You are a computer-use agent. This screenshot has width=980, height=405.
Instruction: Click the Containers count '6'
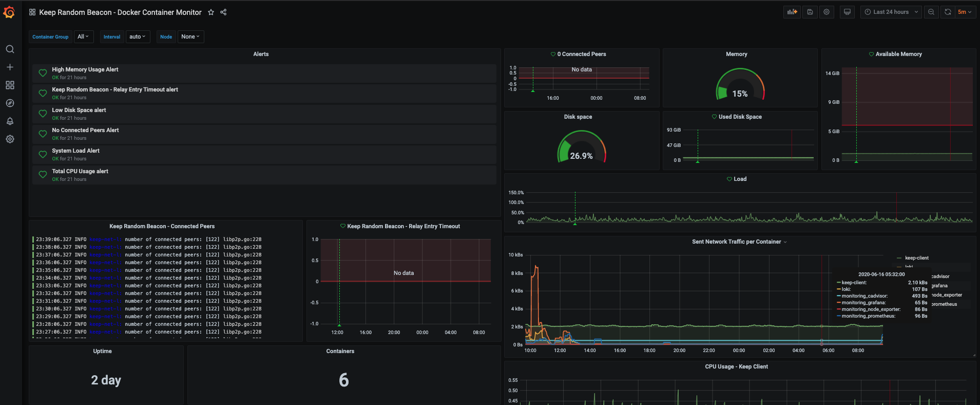tap(344, 380)
